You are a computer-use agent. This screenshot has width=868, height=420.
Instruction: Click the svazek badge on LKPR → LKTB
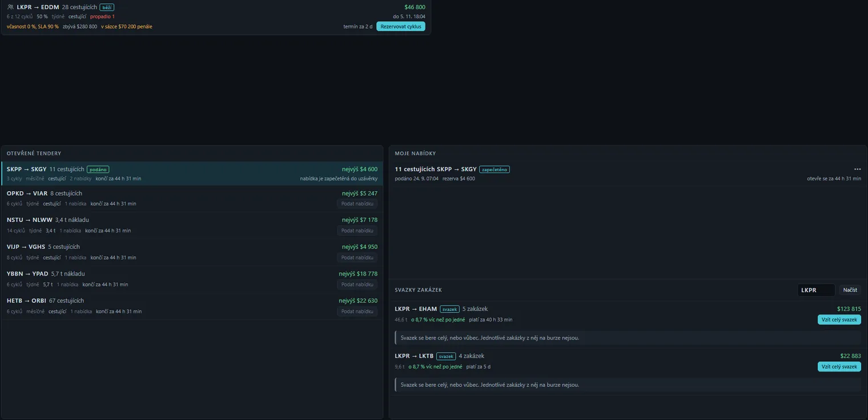click(446, 356)
